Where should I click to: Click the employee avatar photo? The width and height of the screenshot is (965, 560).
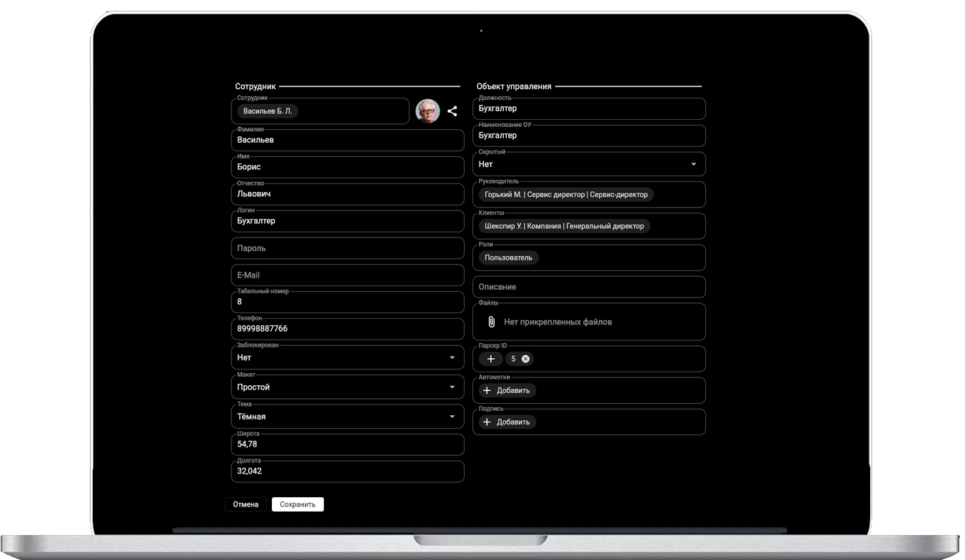(428, 111)
